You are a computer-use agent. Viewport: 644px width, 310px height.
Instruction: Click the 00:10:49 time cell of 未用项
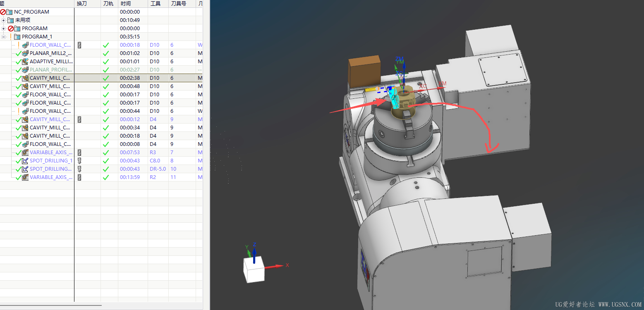(x=130, y=20)
